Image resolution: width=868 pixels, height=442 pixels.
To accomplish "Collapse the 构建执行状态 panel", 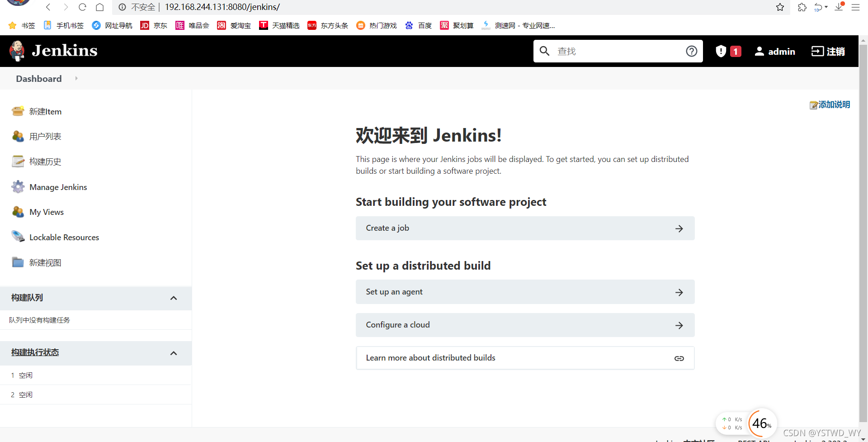I will click(x=174, y=353).
